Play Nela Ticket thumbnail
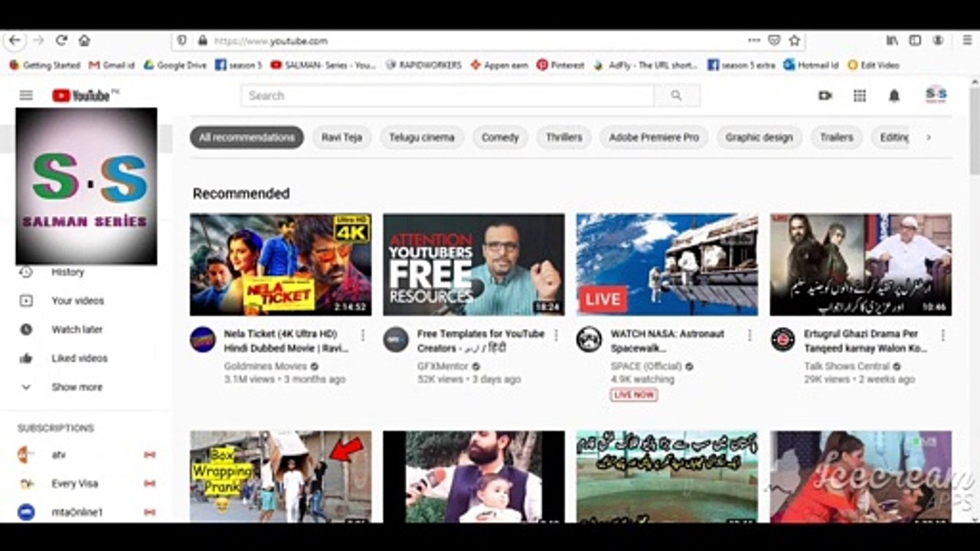Screen dimensions: 980x551 [x=281, y=265]
